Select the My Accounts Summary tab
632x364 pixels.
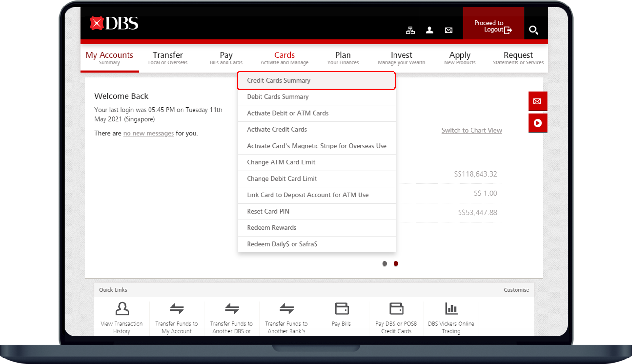point(109,58)
